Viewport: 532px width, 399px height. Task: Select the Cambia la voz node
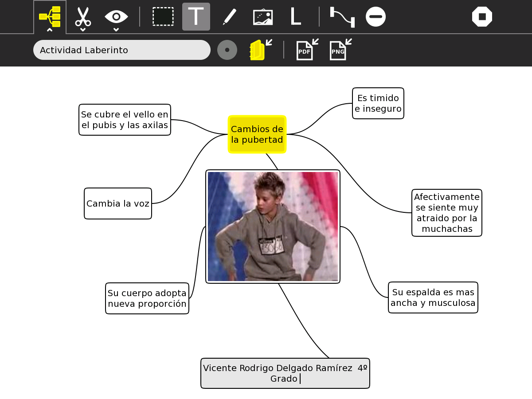pos(118,203)
